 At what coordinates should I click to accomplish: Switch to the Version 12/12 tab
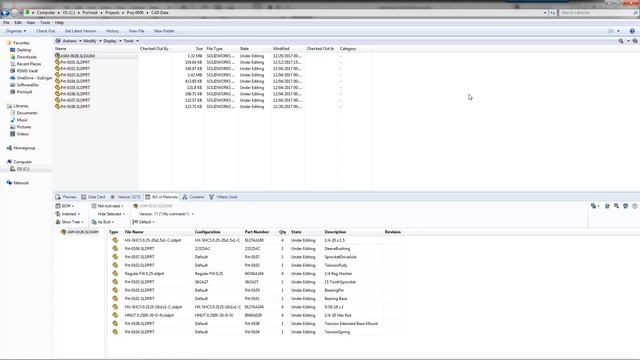[x=125, y=197]
